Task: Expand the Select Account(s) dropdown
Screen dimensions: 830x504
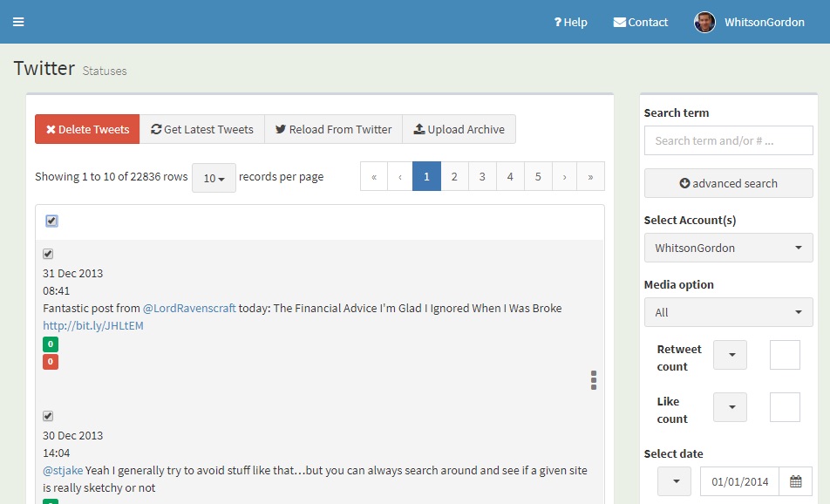Action: click(728, 248)
